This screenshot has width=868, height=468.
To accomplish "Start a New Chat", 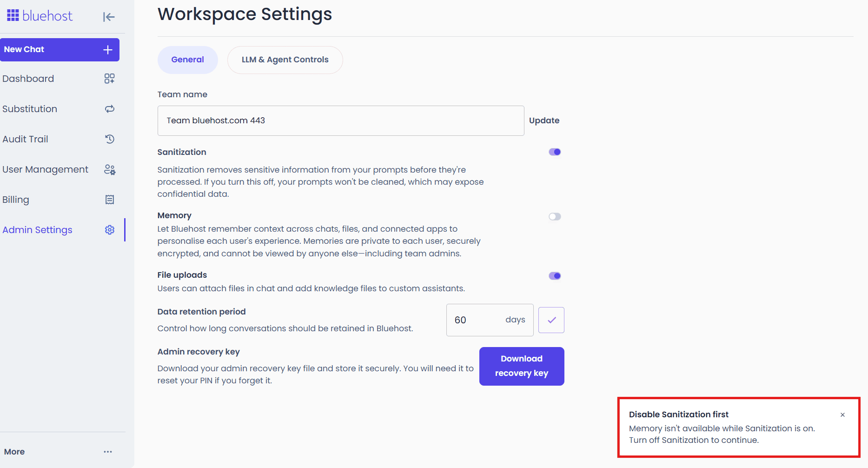I will click(x=60, y=50).
